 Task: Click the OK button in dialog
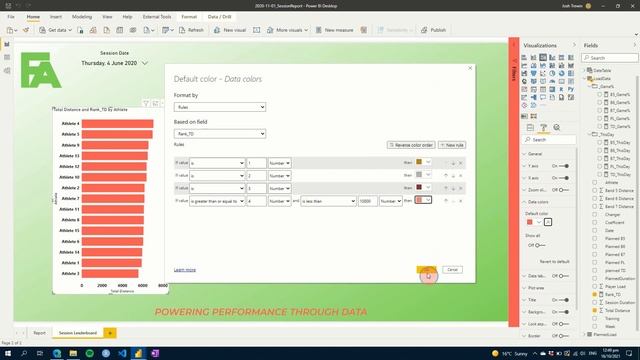pos(427,269)
